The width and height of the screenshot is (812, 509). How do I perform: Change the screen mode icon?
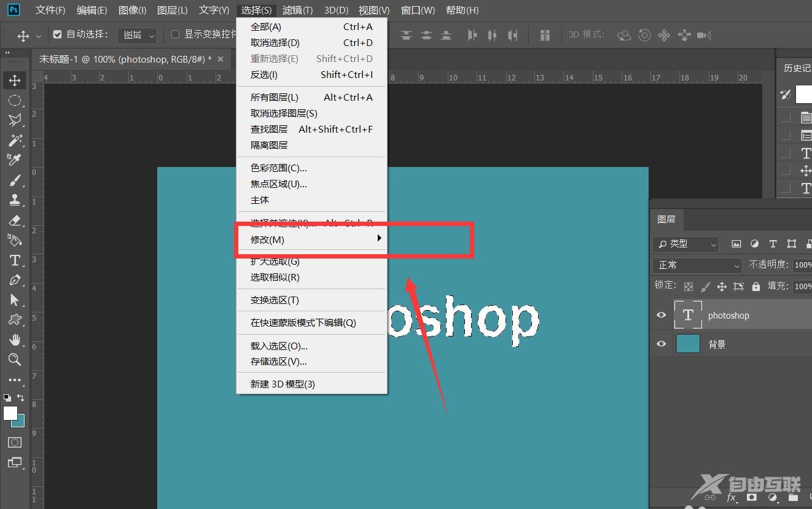15,462
